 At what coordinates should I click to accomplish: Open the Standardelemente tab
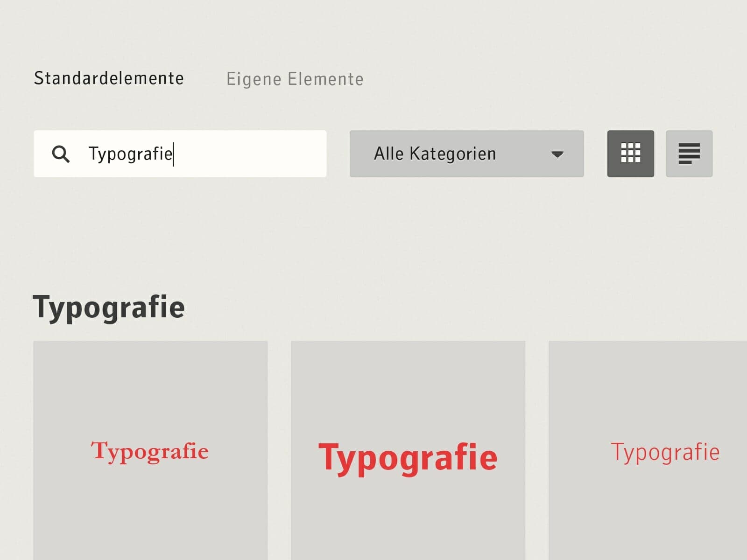tap(109, 78)
